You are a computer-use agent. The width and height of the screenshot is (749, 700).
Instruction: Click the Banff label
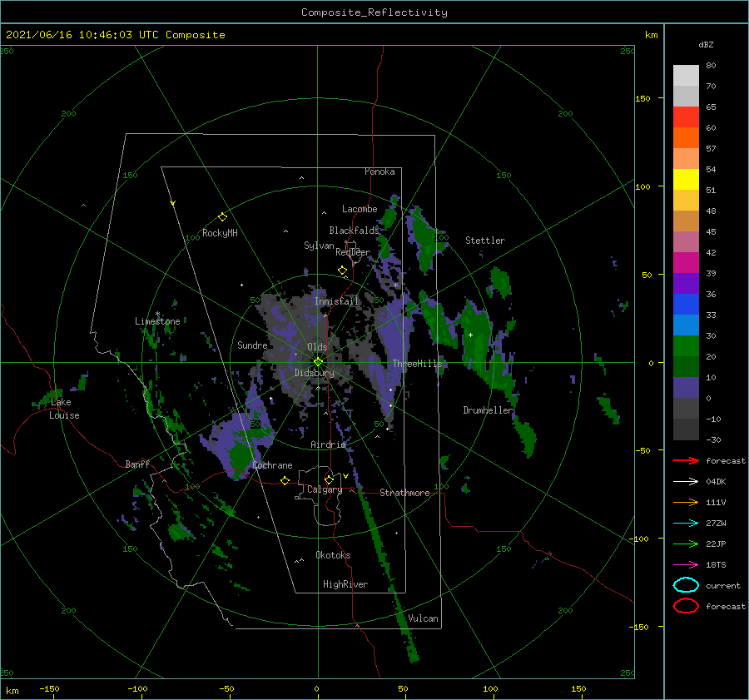pyautogui.click(x=137, y=464)
